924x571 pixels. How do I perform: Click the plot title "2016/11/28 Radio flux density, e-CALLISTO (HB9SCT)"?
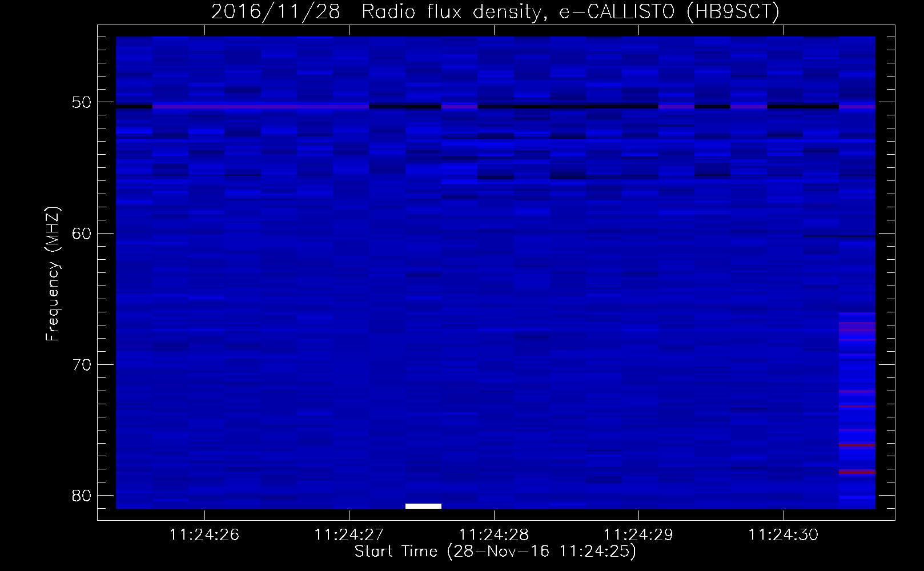tap(495, 12)
